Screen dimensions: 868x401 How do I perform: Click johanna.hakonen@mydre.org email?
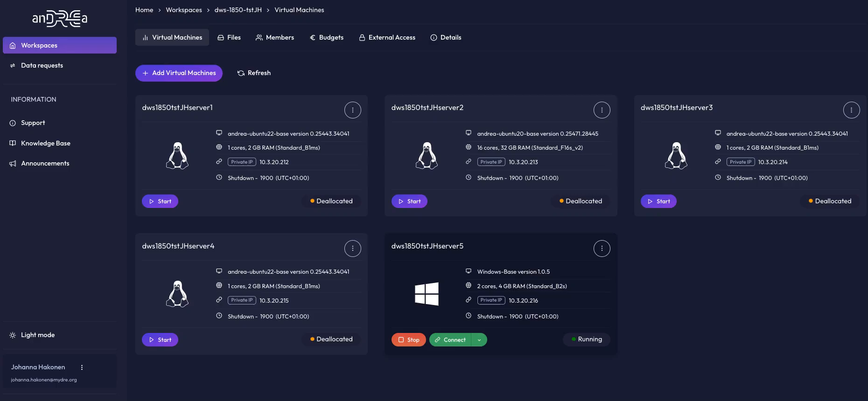click(x=44, y=380)
